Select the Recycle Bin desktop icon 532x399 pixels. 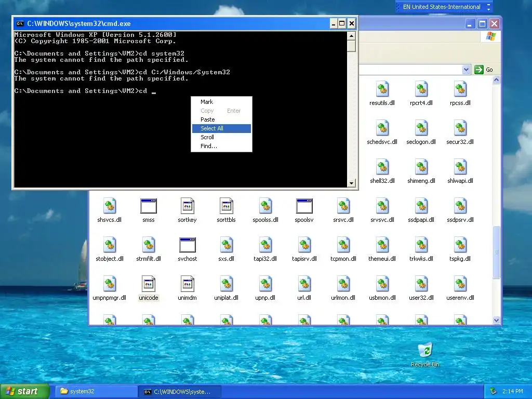click(x=425, y=350)
